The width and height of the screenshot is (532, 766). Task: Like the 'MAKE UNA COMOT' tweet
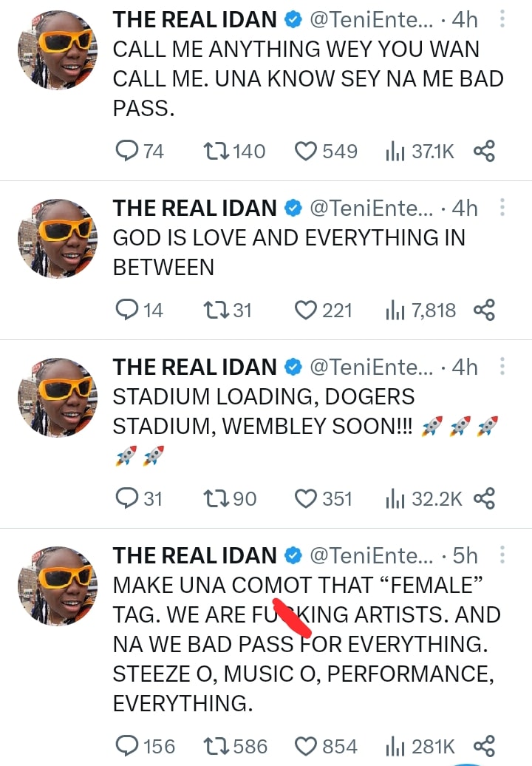point(305,746)
